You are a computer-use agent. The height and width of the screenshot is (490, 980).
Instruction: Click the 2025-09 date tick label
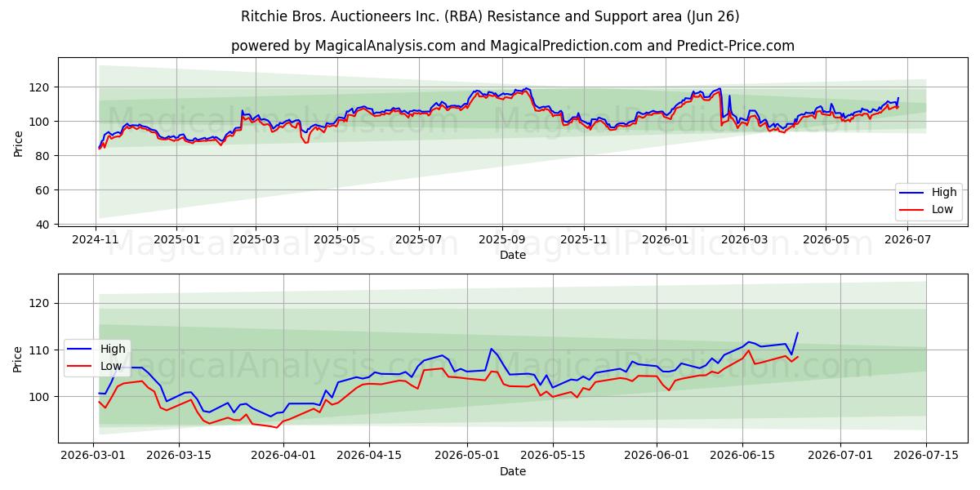501,240
